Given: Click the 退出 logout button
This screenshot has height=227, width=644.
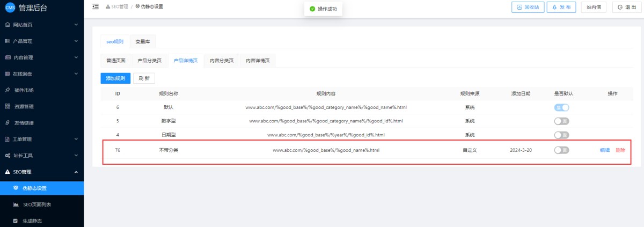Looking at the screenshot, I should (x=627, y=7).
